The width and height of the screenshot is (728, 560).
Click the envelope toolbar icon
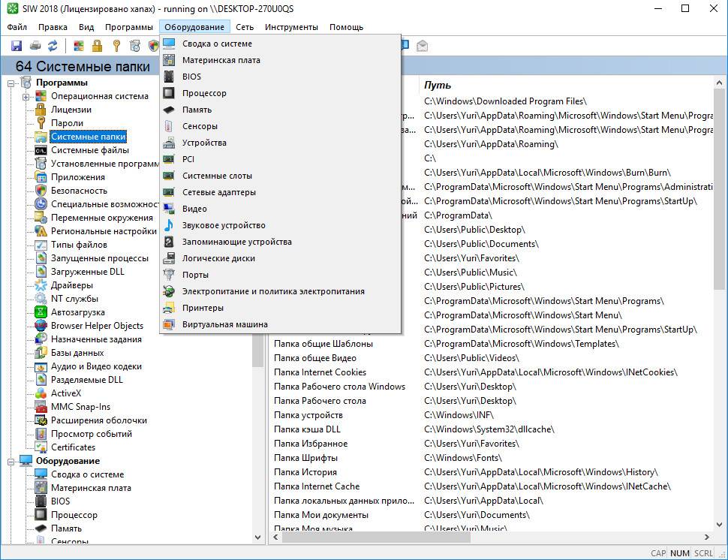click(x=422, y=46)
